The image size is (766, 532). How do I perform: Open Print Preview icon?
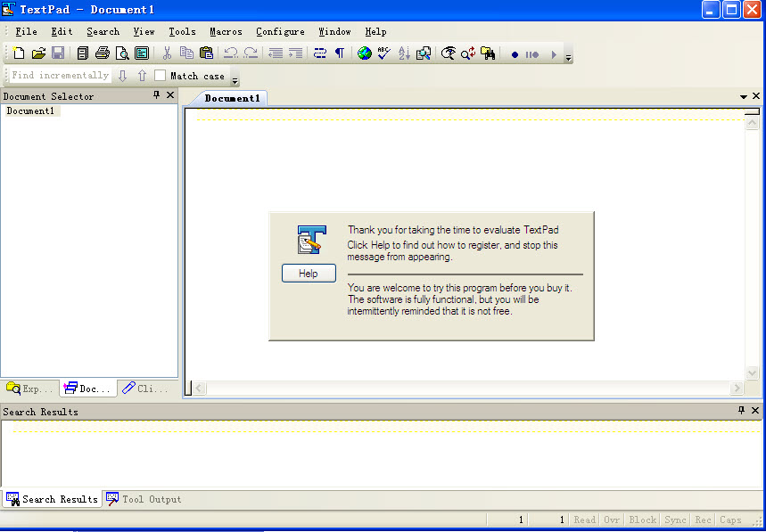tap(122, 53)
